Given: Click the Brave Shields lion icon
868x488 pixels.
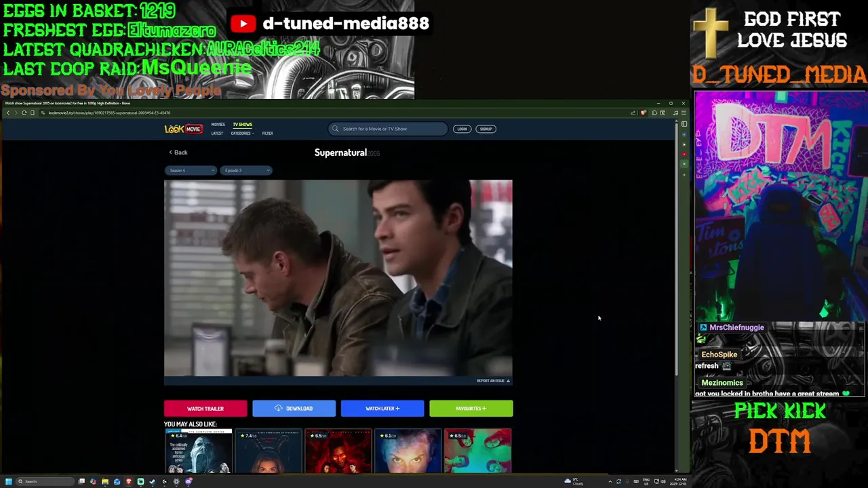Looking at the screenshot, I should coord(643,113).
